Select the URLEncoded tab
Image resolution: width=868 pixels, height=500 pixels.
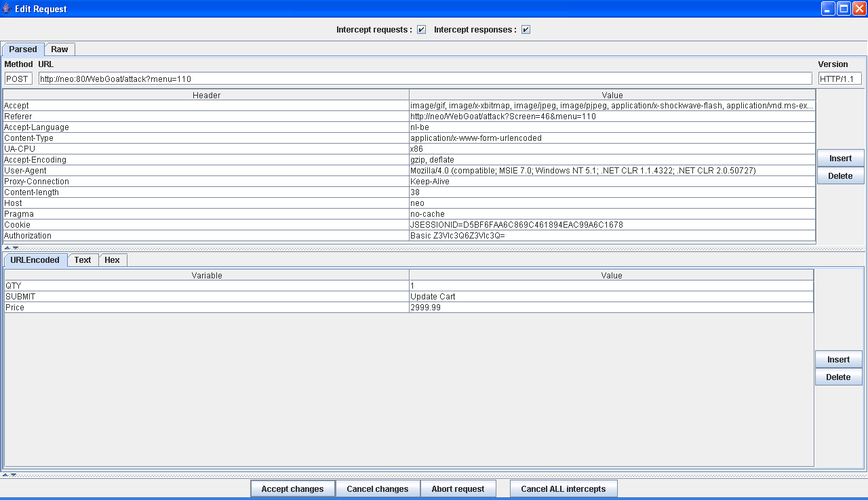click(35, 260)
